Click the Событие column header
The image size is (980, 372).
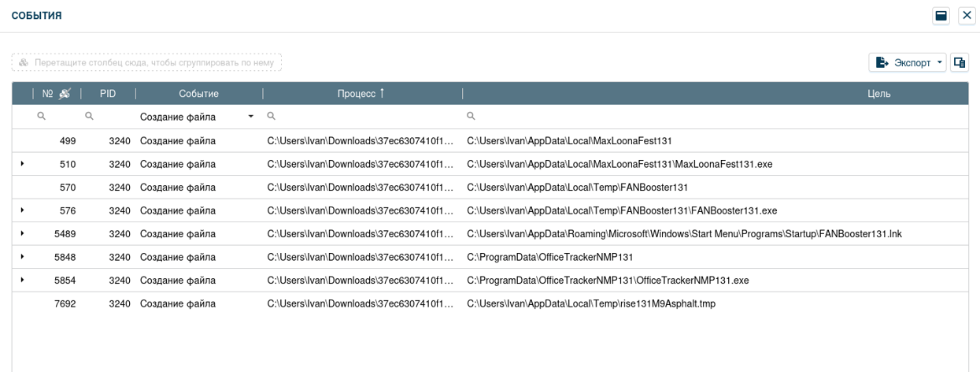point(198,94)
